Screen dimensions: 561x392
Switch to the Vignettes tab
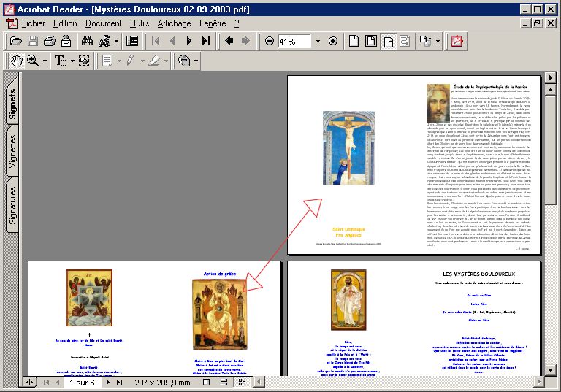click(x=12, y=151)
